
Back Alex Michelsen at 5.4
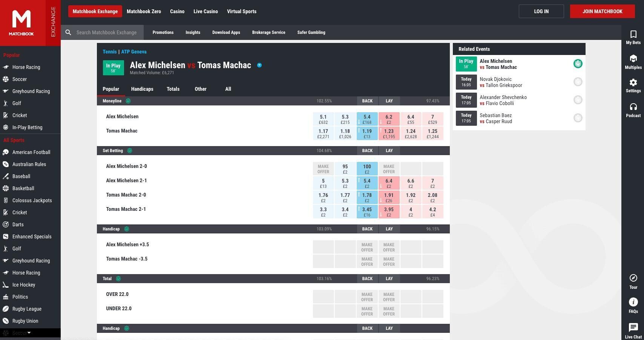tap(367, 119)
